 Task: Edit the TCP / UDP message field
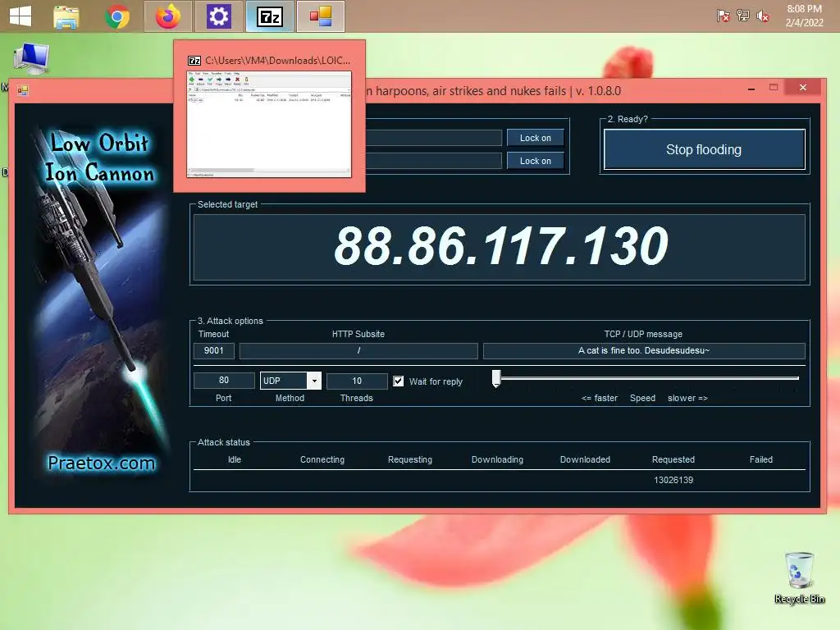coord(644,350)
